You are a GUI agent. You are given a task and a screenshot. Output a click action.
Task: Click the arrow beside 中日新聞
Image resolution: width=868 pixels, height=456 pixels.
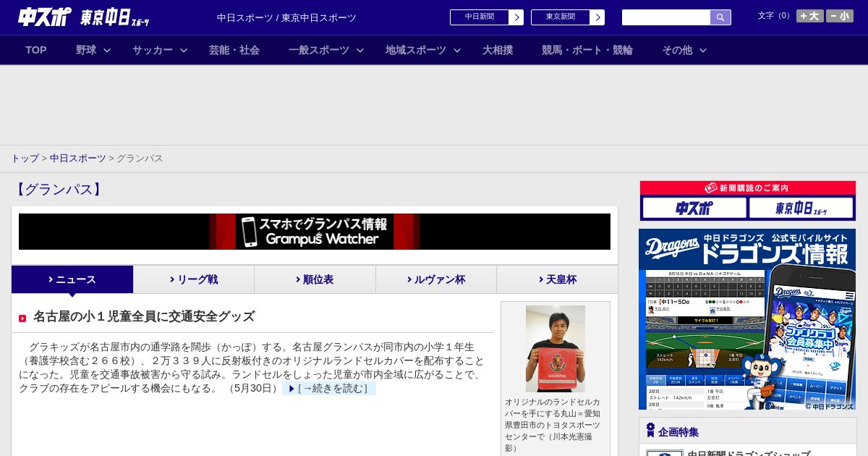[x=516, y=17]
